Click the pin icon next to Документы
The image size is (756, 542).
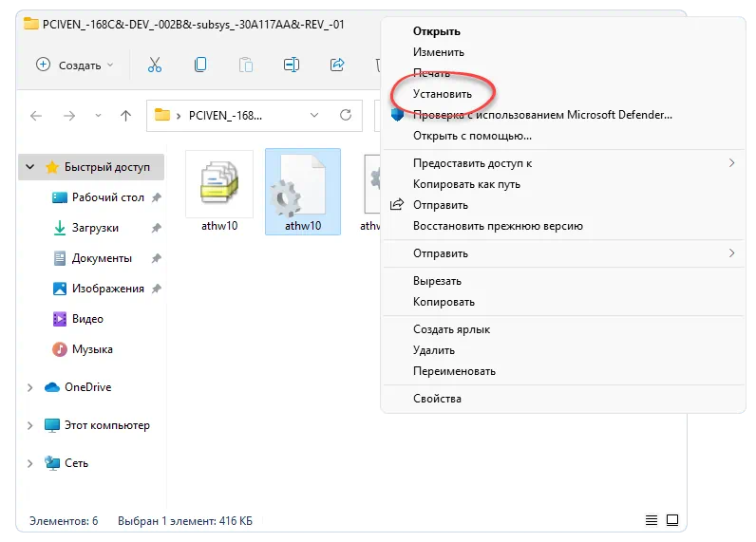[x=156, y=258]
